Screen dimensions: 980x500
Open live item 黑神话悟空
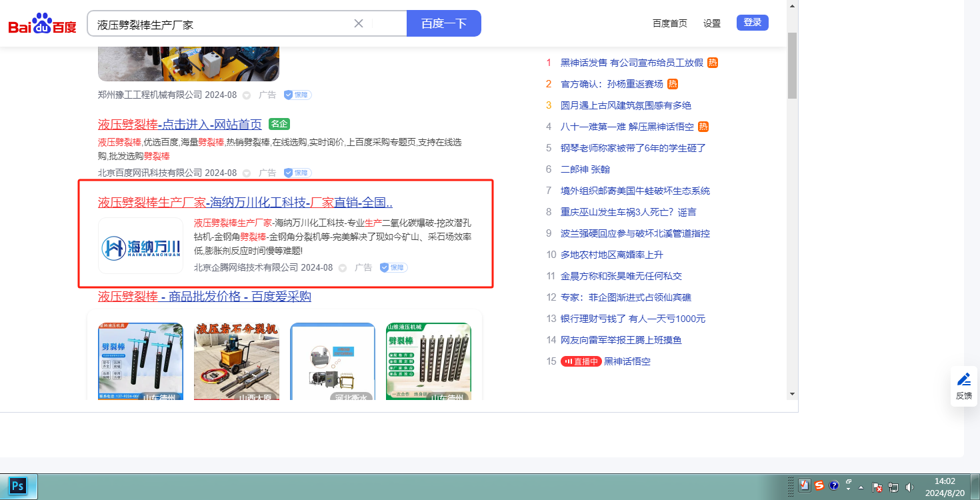(627, 361)
